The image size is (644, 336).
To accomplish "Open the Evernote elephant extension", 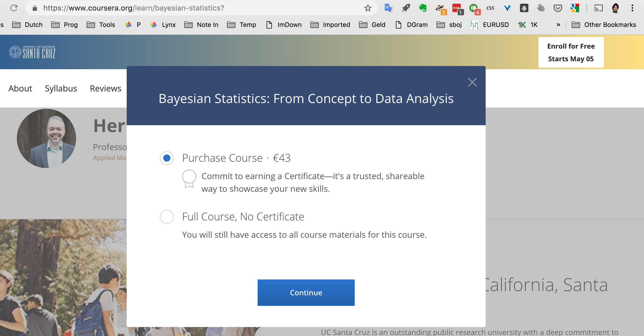I will tap(423, 8).
